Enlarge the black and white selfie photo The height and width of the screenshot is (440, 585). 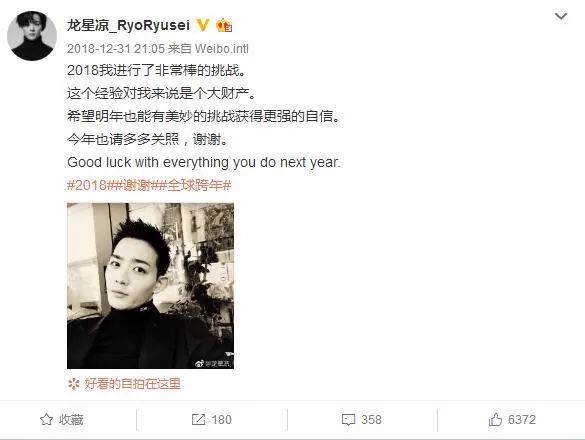(x=150, y=286)
